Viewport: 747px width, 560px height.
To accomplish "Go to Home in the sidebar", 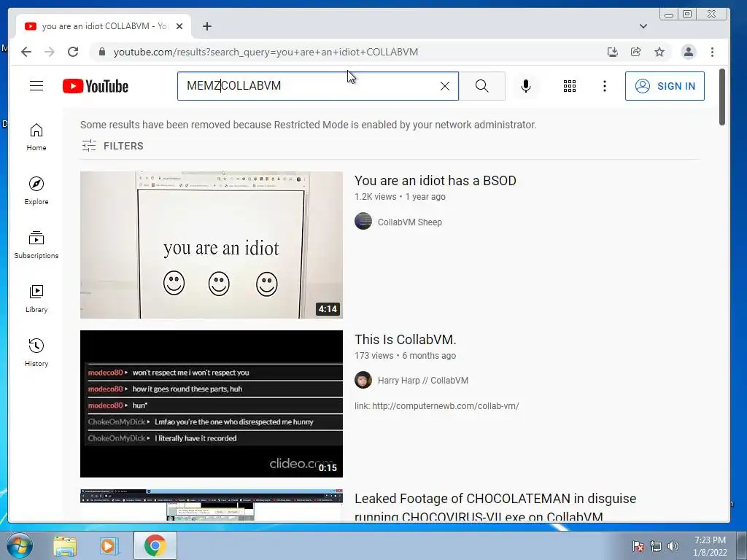I will point(36,137).
